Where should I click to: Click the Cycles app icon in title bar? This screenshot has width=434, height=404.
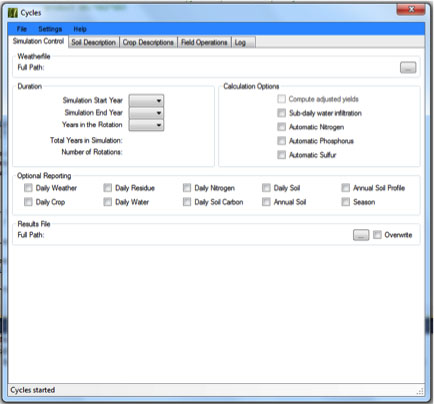coord(13,13)
